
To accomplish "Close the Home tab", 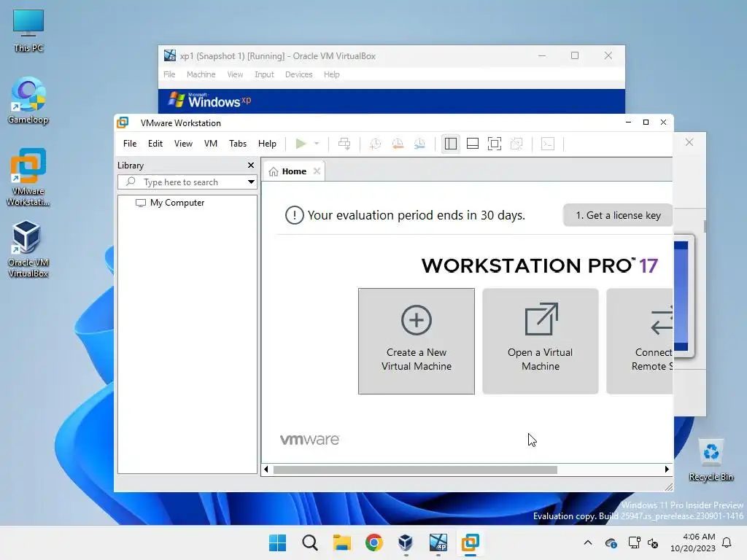I will point(317,171).
